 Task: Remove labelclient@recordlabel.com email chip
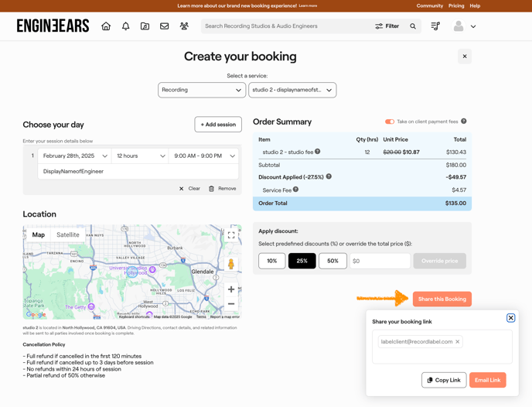[x=457, y=341]
